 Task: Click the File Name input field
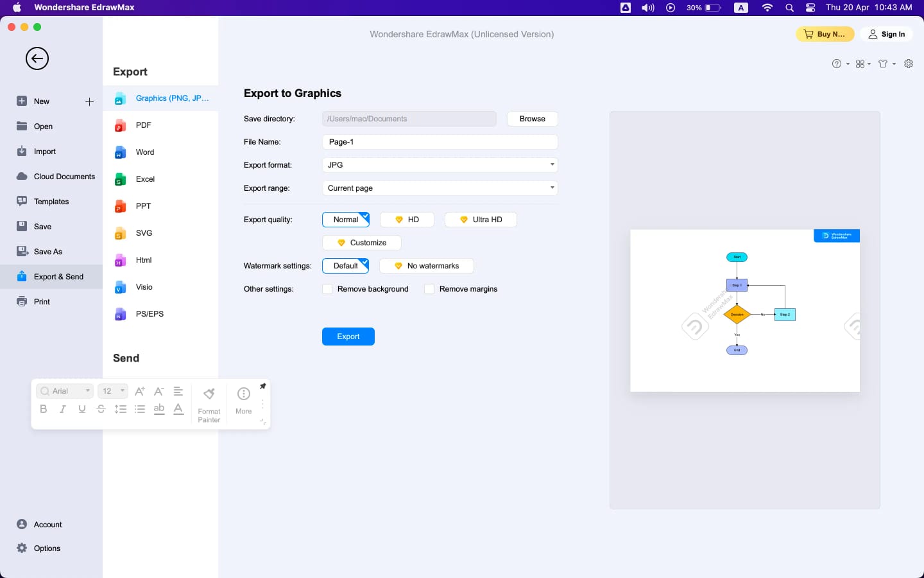(440, 142)
